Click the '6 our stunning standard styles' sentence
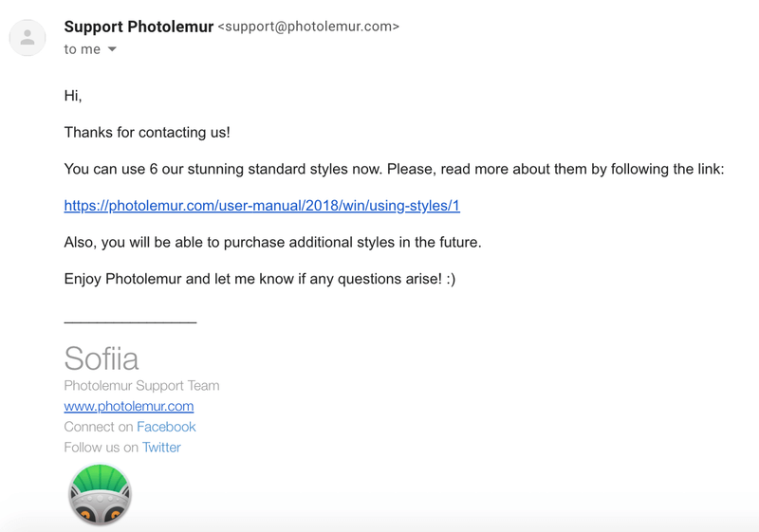759x532 pixels. pyautogui.click(x=394, y=169)
